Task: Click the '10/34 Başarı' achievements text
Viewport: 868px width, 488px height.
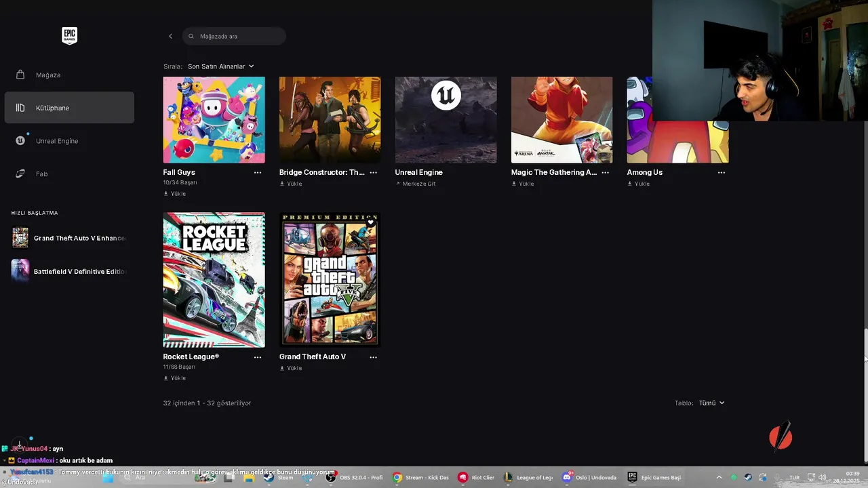Action: [180, 182]
